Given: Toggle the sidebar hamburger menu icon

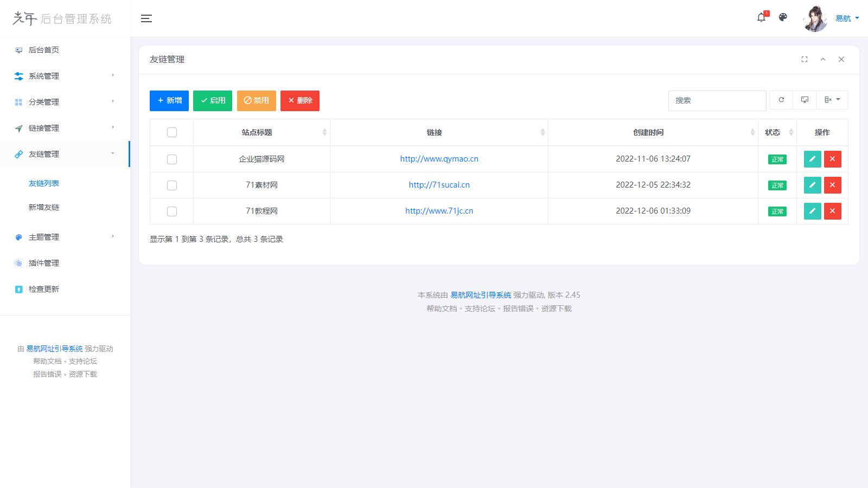Looking at the screenshot, I should coord(146,18).
